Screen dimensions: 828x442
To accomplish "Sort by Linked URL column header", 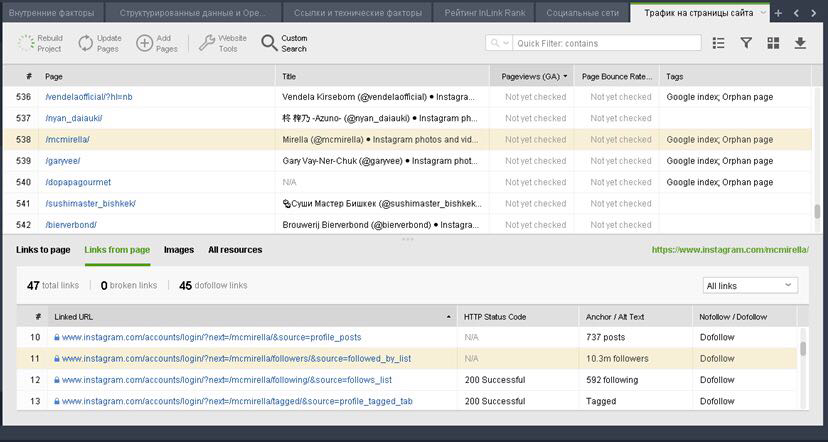I will 252,317.
